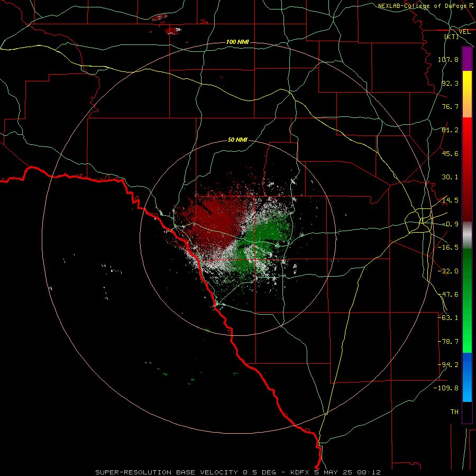Pick the purple segment of the color bar
Screen dimensions: 476x476
(x=467, y=59)
